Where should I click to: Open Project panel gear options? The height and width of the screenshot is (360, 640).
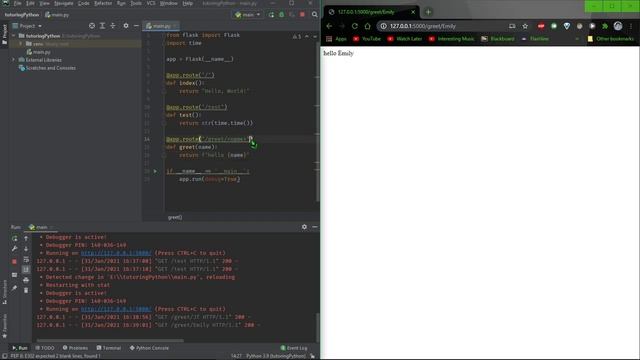(126, 26)
